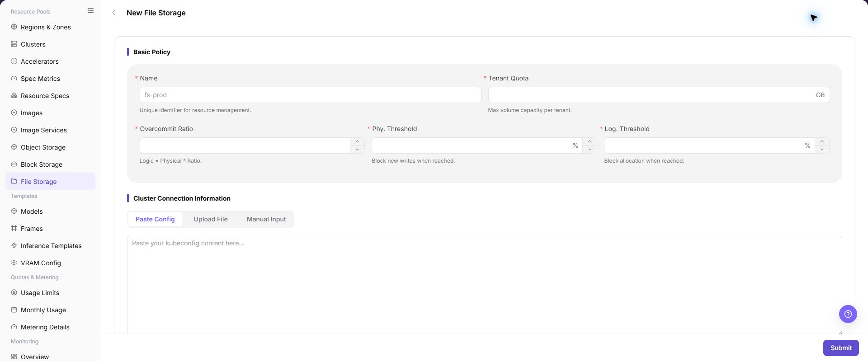Click the Monthly Usage calendar icon
This screenshot has height=361, width=868.
14,310
